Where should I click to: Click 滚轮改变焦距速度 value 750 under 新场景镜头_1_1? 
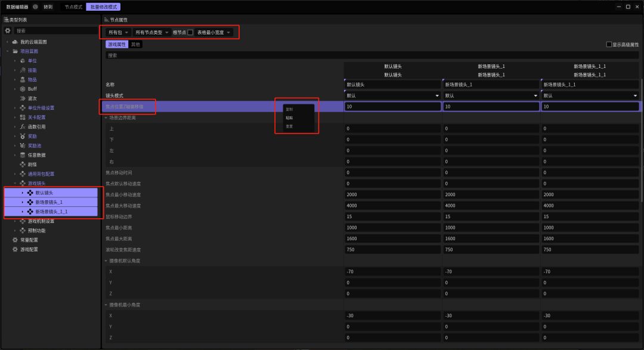pyautogui.click(x=590, y=250)
